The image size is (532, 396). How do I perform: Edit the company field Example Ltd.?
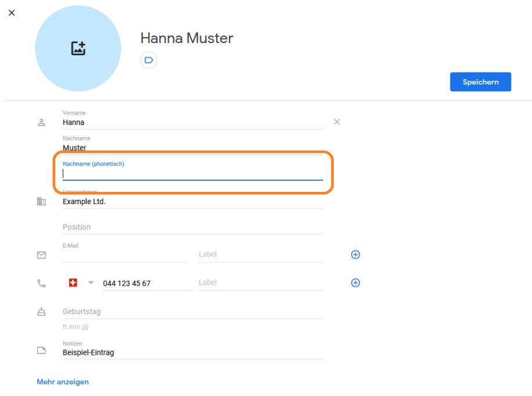point(192,202)
